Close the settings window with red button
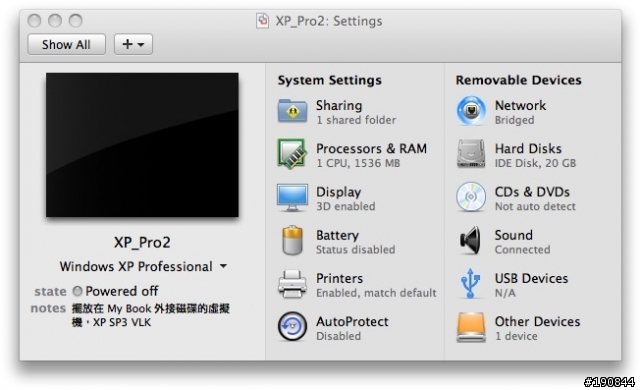This screenshot has height=390, width=640. tap(35, 20)
